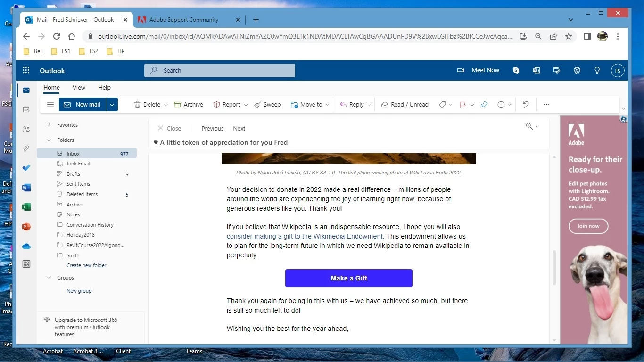Expand the Favorites section
This screenshot has width=644, height=362.
pyautogui.click(x=49, y=125)
